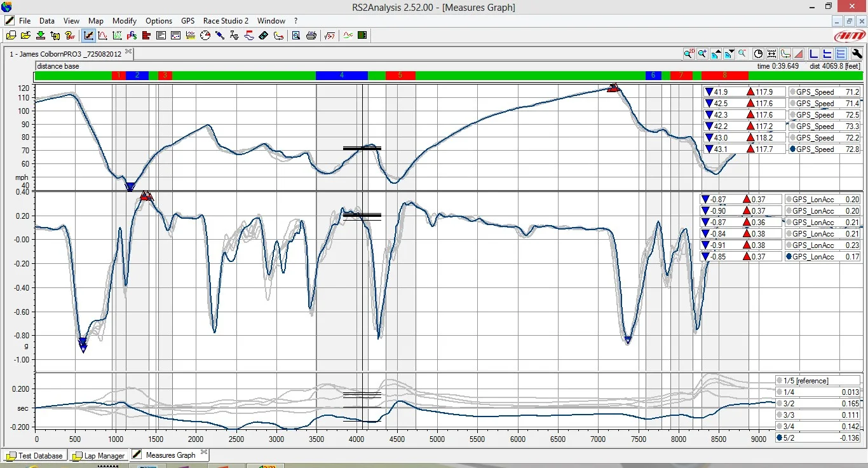This screenshot has width=868, height=468.
Task: Switch to the Lap Manager tab
Action: [x=98, y=455]
